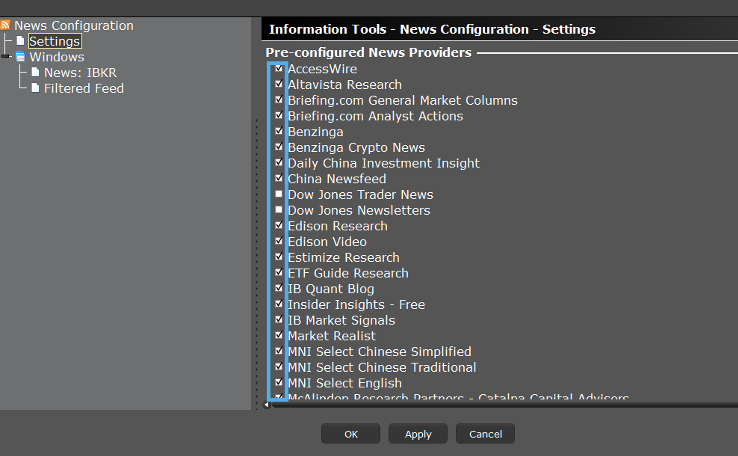738x456 pixels.
Task: Select the News Configuration root node
Action: pos(73,26)
